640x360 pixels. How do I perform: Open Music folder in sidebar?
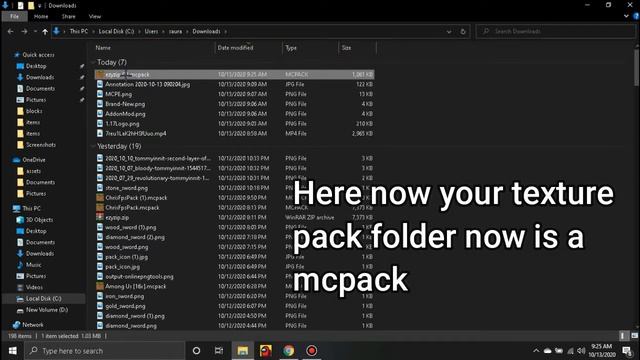pyautogui.click(x=33, y=265)
